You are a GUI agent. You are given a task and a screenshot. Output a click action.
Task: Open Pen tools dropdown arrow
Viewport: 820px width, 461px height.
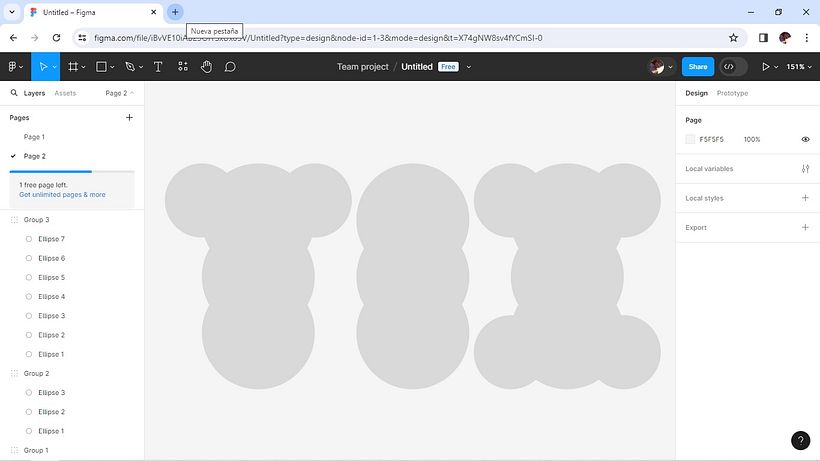click(x=140, y=67)
